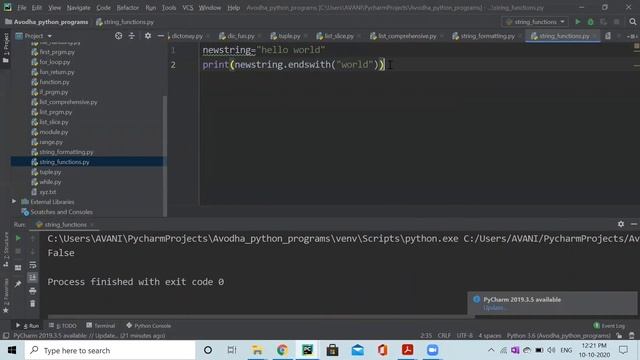Hide the Project panel with the minus icon
Image resolution: width=640 pixels, height=360 pixels.
click(x=161, y=36)
